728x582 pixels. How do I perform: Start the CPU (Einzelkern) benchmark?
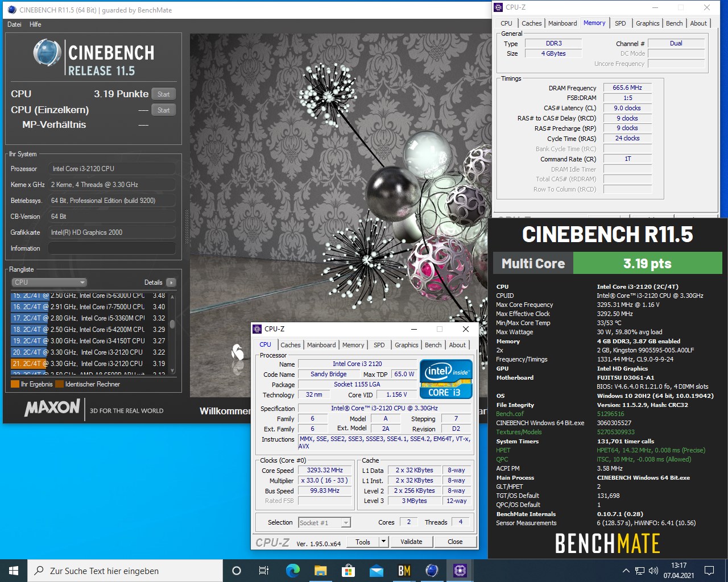[x=164, y=110]
